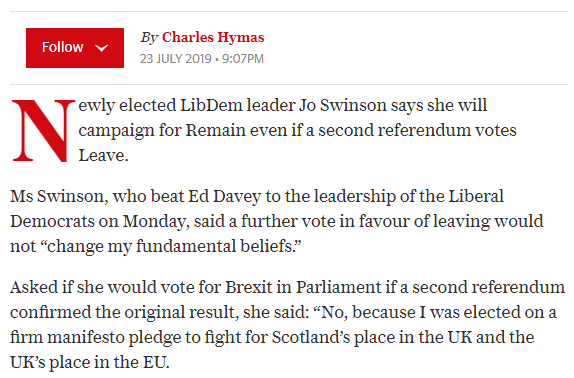Image resolution: width=574 pixels, height=378 pixels.
Task: Click the red Follow button
Action: click(x=75, y=48)
